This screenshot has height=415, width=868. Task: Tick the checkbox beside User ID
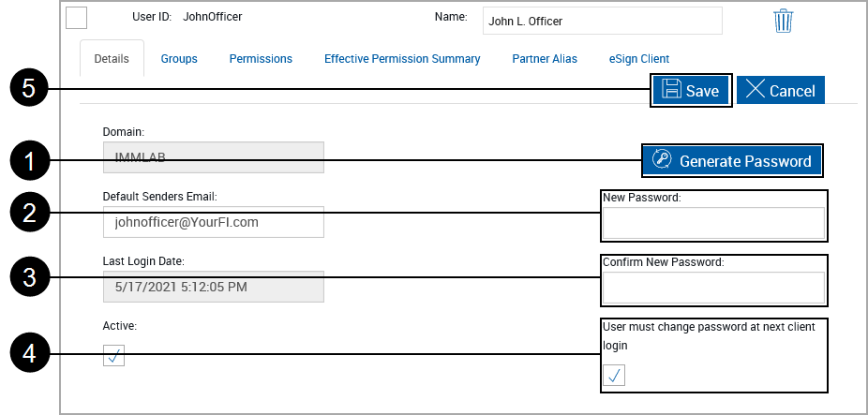point(77,19)
